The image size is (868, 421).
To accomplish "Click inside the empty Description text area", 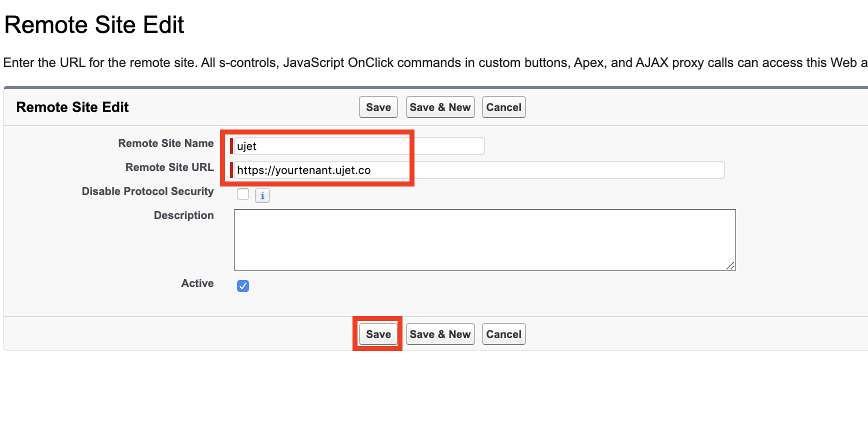I will pyautogui.click(x=484, y=240).
